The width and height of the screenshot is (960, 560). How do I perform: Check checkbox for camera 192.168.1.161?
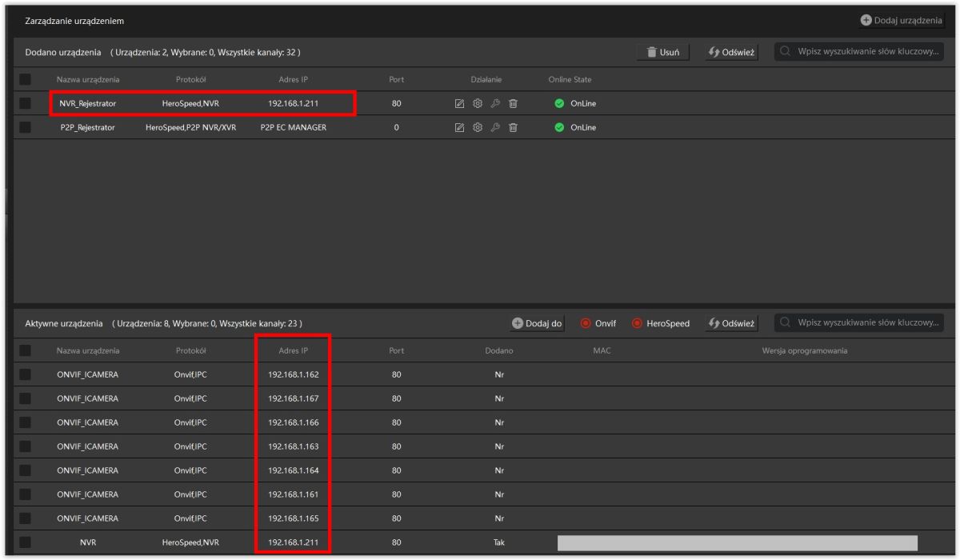[26, 494]
